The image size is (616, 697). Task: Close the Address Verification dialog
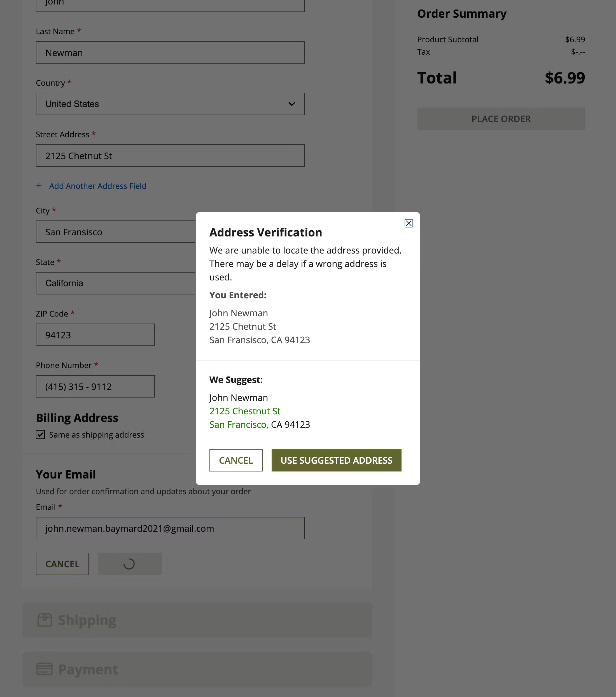(x=409, y=223)
